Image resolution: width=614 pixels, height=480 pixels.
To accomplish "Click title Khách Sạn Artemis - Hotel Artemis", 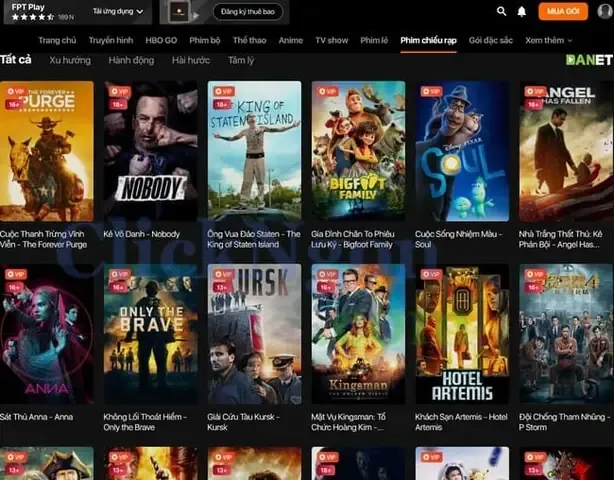I will pos(461,422).
